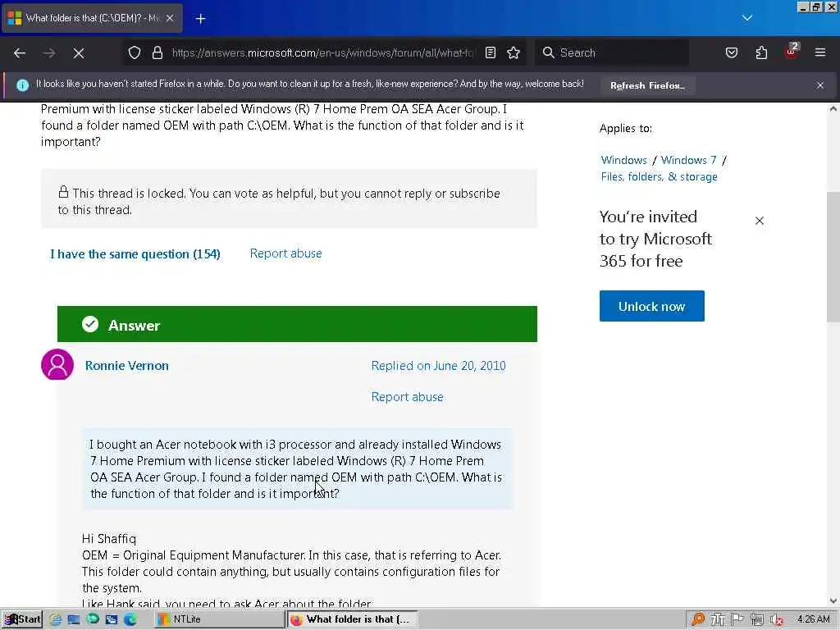Click the Refresh Firefox button
Viewport: 840px width, 630px height.
tap(647, 85)
